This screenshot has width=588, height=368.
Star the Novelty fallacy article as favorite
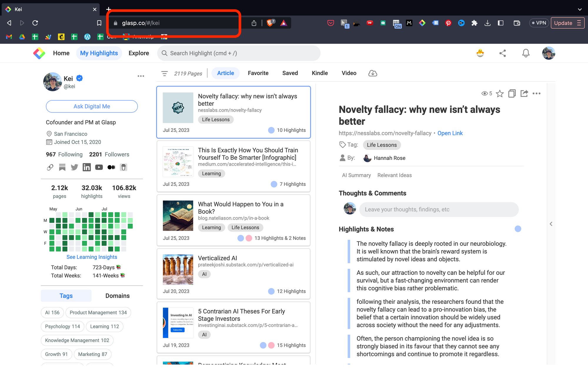(x=500, y=94)
